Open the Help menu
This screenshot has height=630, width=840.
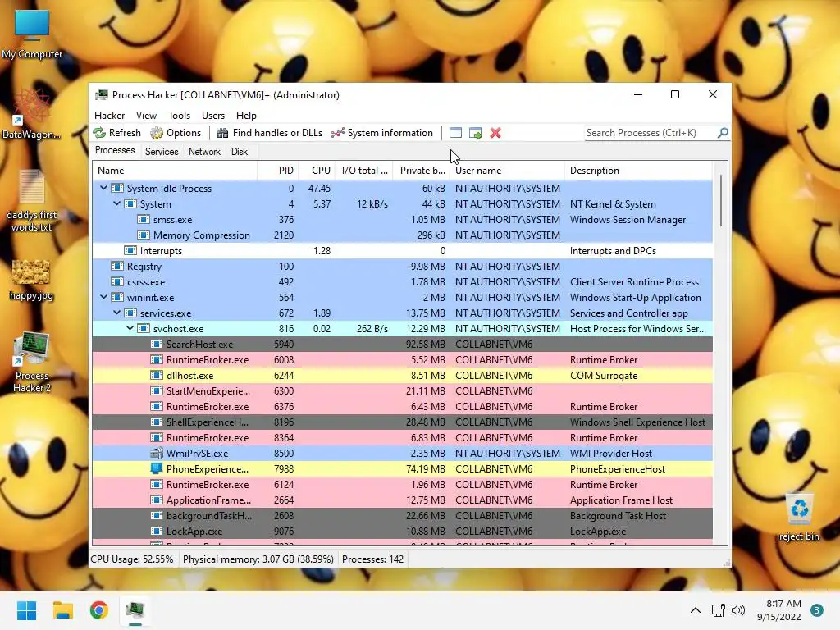coord(246,115)
